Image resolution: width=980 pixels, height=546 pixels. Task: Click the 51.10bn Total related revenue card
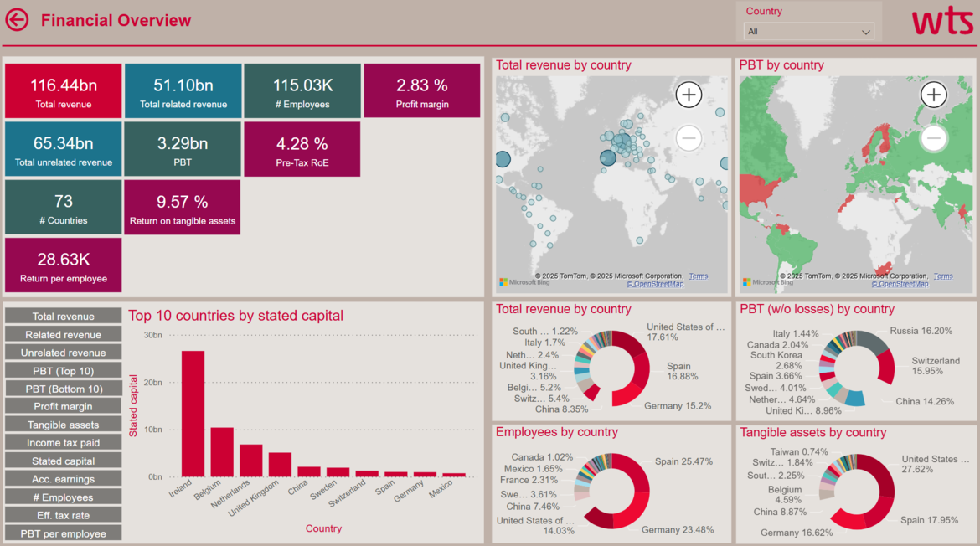point(183,90)
